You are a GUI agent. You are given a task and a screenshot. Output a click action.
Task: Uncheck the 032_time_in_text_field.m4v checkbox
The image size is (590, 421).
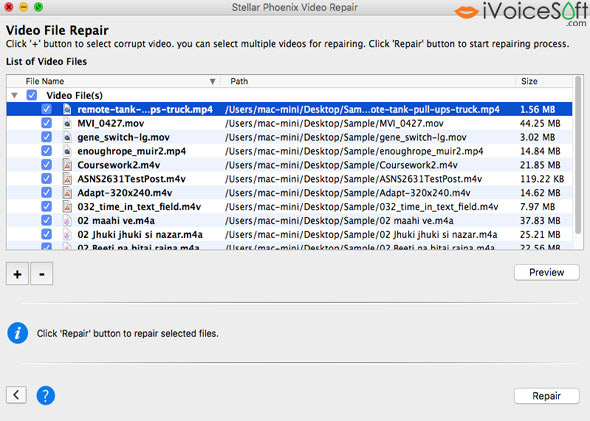pos(46,207)
